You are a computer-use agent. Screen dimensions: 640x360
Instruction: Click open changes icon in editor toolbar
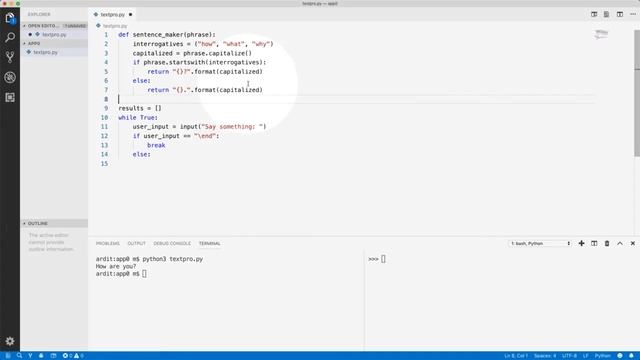coord(594,14)
